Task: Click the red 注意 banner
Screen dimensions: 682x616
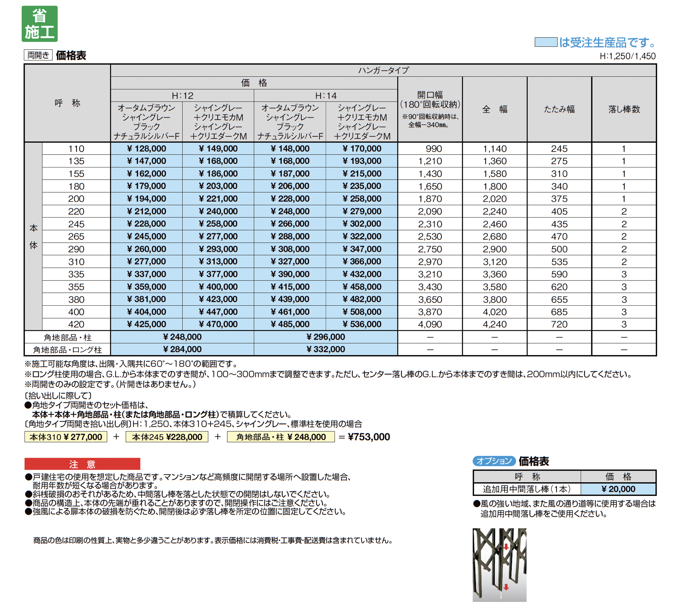Action: 82,464
